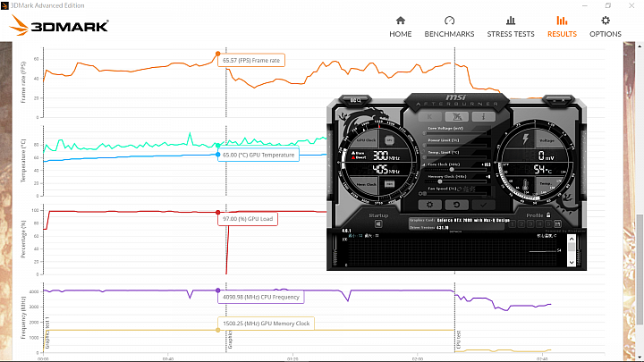
Task: Click the 3DMark logo
Action: point(59,25)
